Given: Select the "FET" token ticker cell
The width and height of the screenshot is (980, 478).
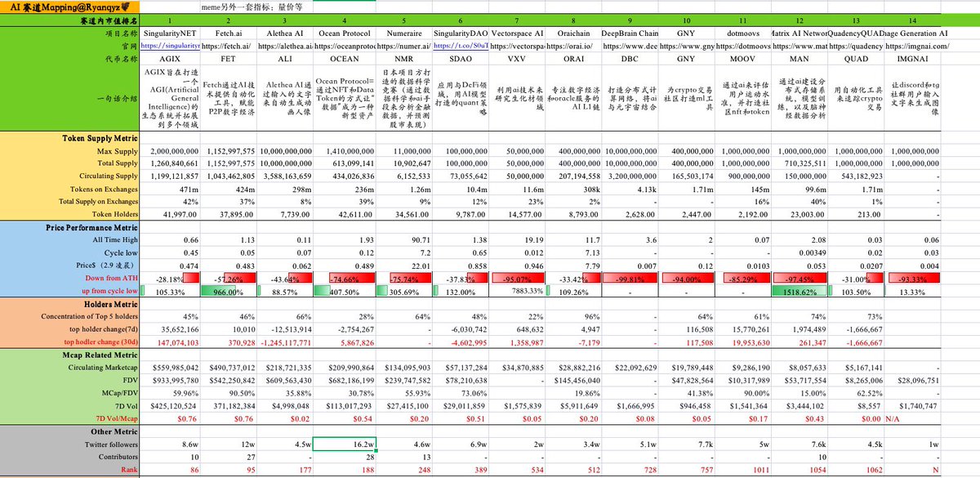Looking at the screenshot, I should (229, 59).
